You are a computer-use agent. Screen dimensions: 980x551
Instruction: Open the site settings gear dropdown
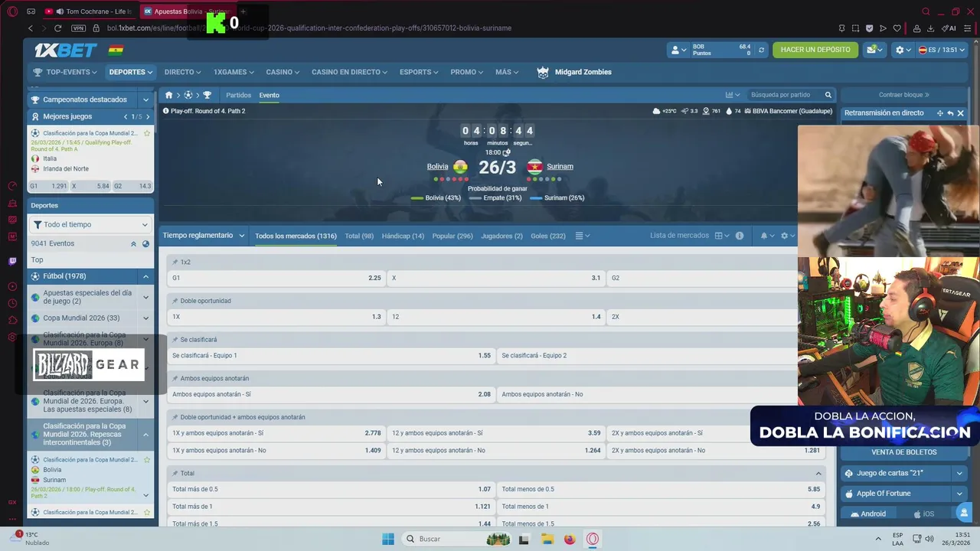coord(903,50)
